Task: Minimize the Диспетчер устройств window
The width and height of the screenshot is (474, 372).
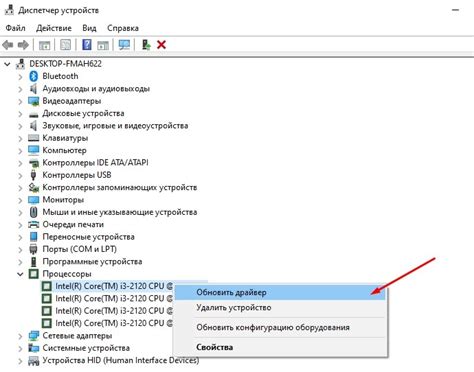Action: click(x=456, y=10)
